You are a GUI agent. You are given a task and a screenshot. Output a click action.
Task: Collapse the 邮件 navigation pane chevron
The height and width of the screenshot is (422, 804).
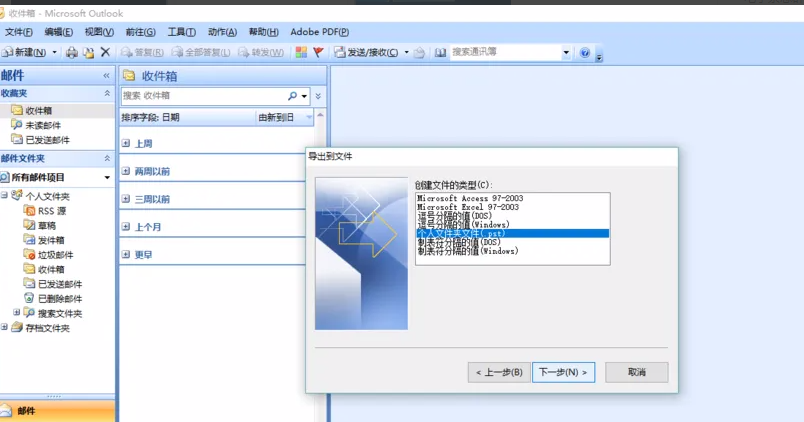click(106, 76)
